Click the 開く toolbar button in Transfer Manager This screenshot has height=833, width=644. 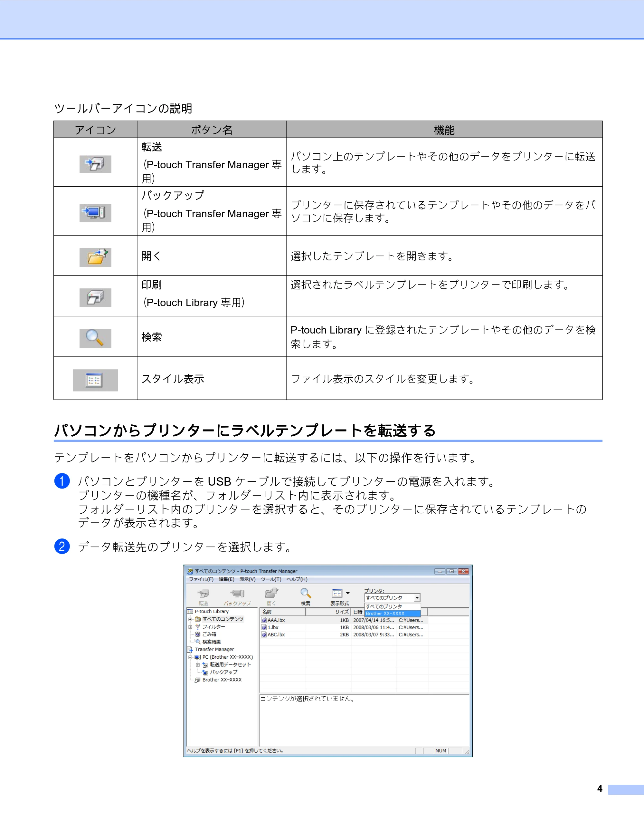point(271,597)
